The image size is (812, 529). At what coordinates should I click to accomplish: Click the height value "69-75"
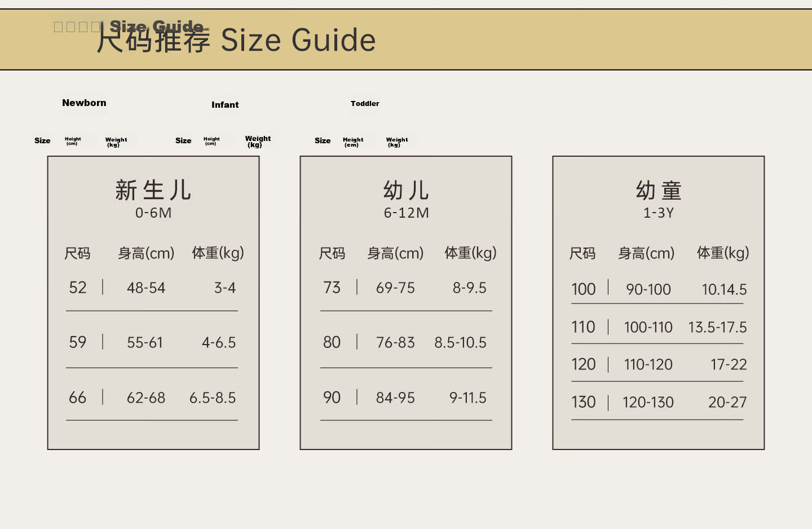point(395,288)
